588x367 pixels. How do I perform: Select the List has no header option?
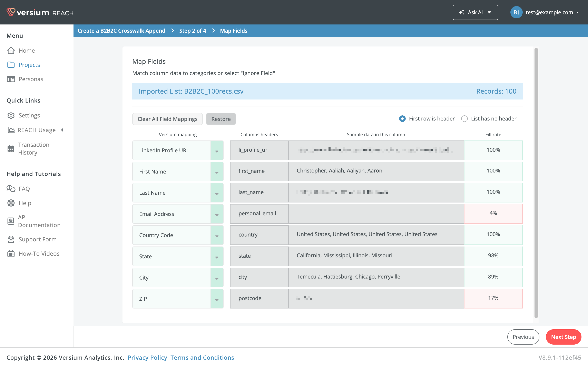pos(464,119)
